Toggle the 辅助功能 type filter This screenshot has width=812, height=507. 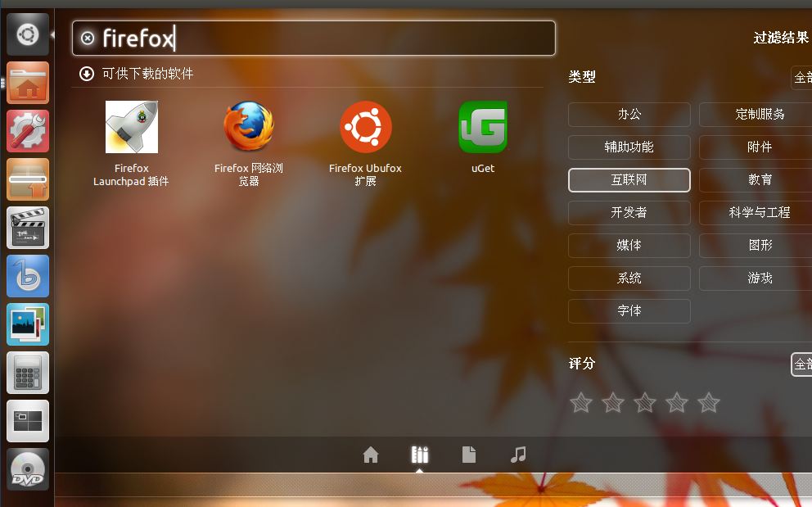coord(629,147)
